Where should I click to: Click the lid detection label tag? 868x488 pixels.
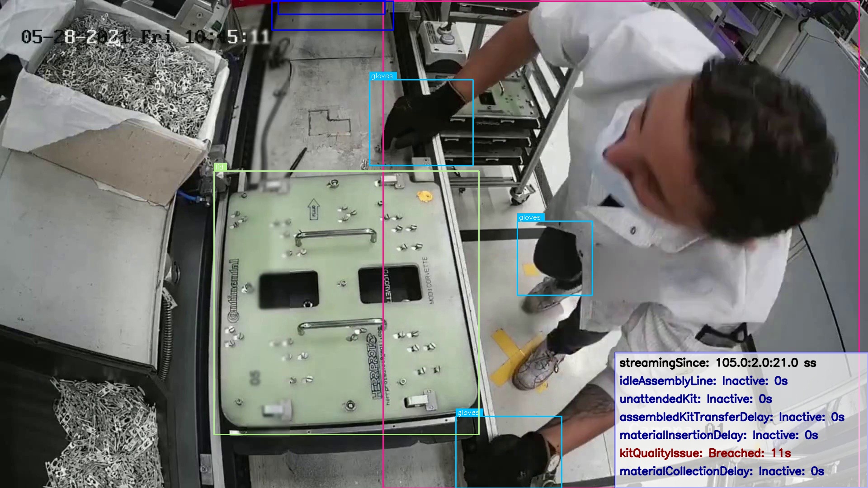point(220,167)
